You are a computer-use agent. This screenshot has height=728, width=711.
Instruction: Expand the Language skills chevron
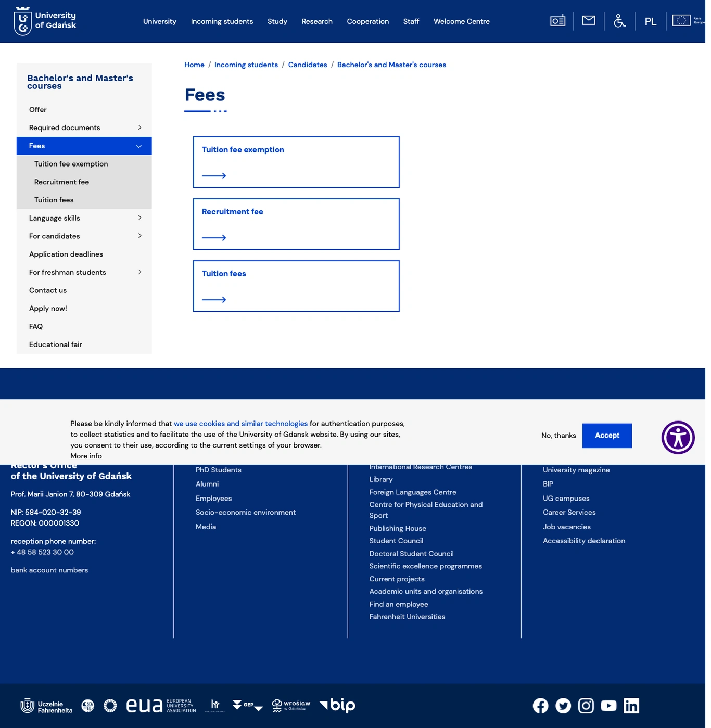[139, 218]
